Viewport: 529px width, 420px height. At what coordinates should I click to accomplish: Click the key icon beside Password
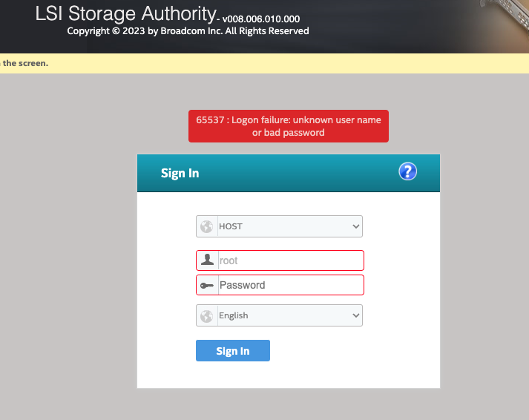(207, 285)
